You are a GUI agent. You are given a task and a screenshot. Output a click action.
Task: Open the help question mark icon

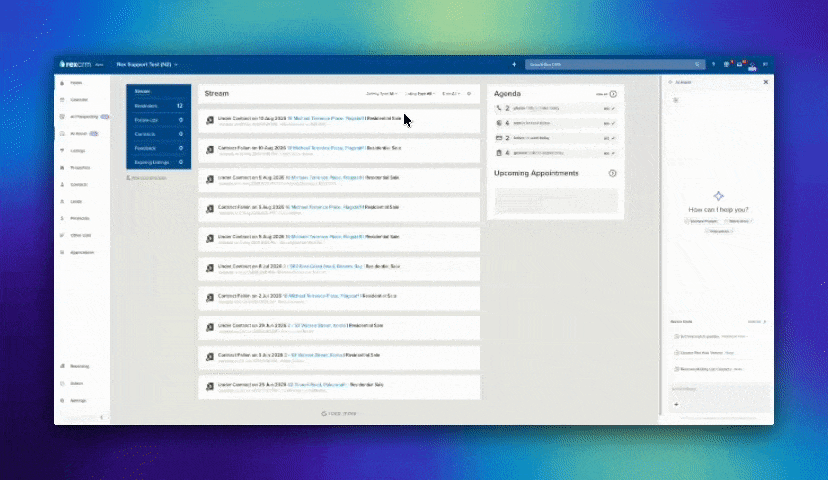(713, 64)
